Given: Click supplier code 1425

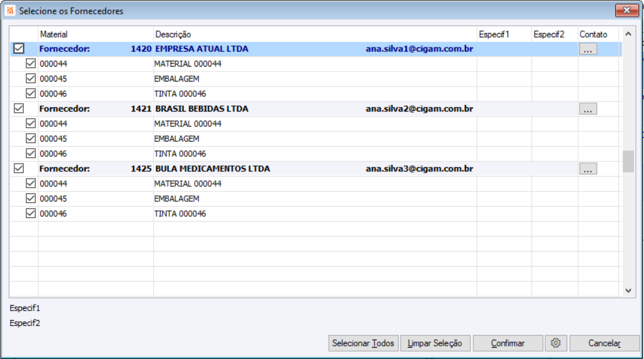Looking at the screenshot, I should pyautogui.click(x=141, y=168).
